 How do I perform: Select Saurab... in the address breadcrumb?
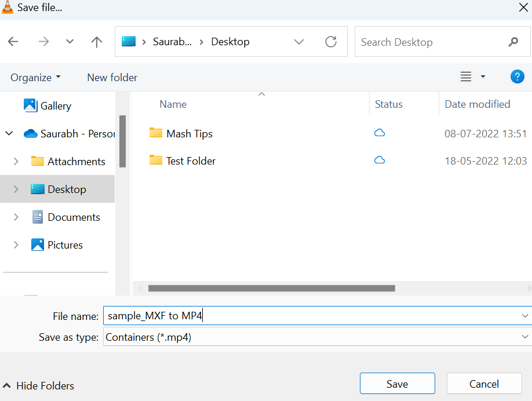click(x=172, y=42)
